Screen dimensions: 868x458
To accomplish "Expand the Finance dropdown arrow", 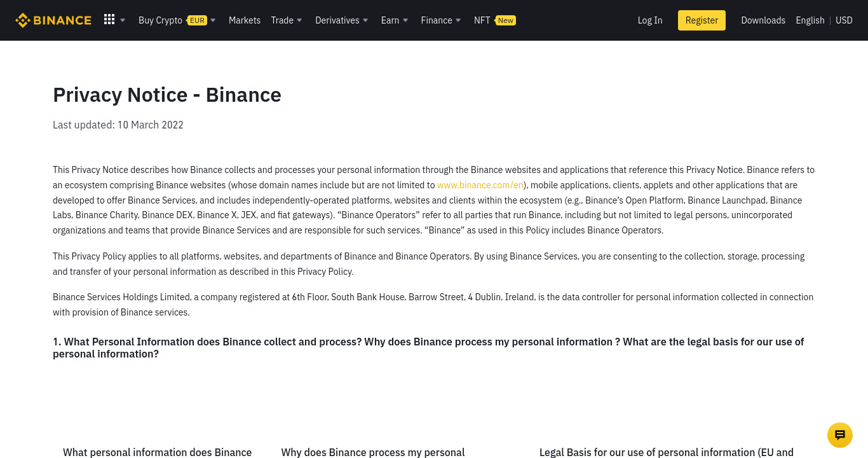I will 458,20.
